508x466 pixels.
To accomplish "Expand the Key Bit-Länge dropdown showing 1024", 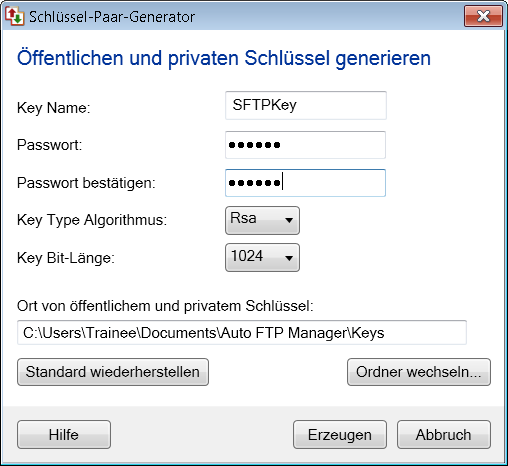I will [x=262, y=258].
